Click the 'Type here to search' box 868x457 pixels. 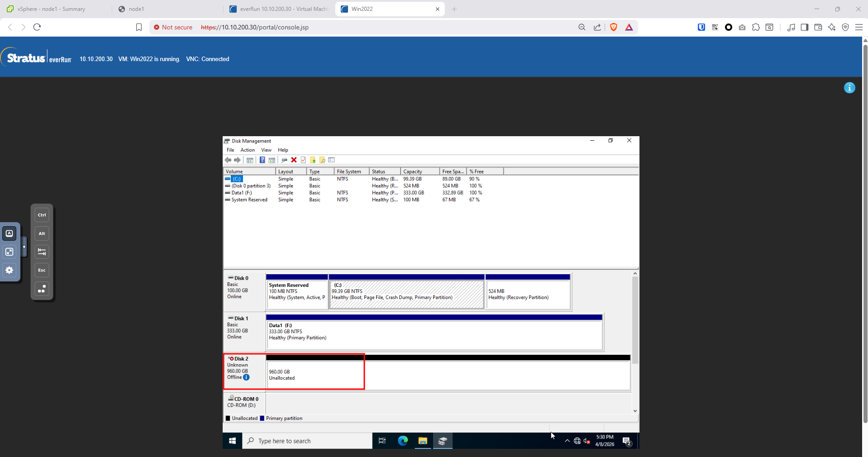tap(308, 441)
